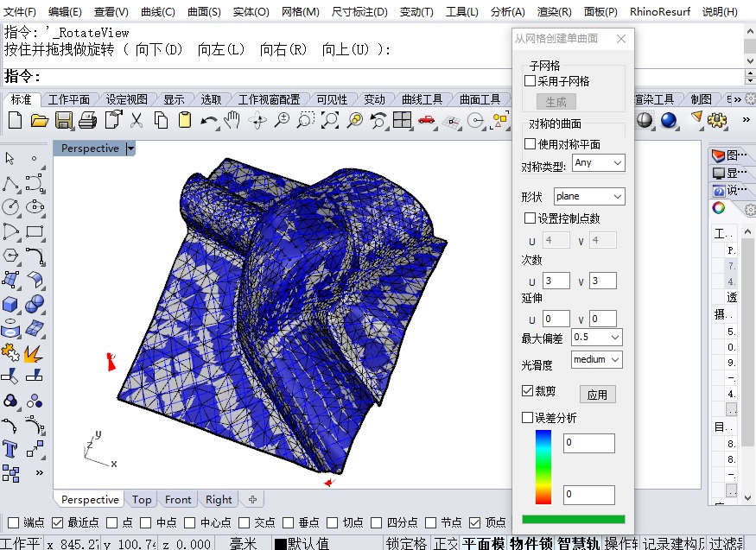The height and width of the screenshot is (550, 756).
Task: Toggle the 锁定格 grid snap button
Action: pos(406,543)
